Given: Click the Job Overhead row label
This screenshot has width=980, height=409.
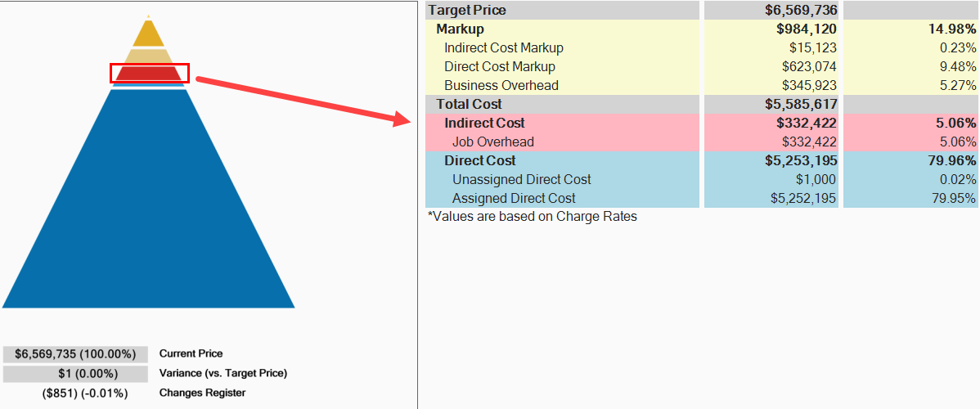Looking at the screenshot, I should tap(492, 142).
